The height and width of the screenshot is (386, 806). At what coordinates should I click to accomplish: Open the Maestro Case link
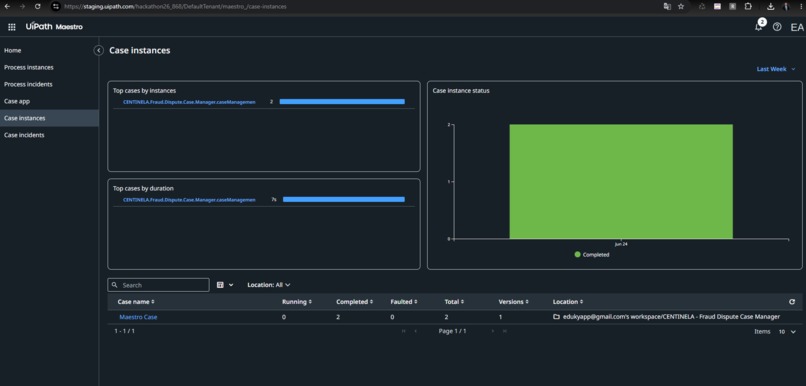pos(138,317)
